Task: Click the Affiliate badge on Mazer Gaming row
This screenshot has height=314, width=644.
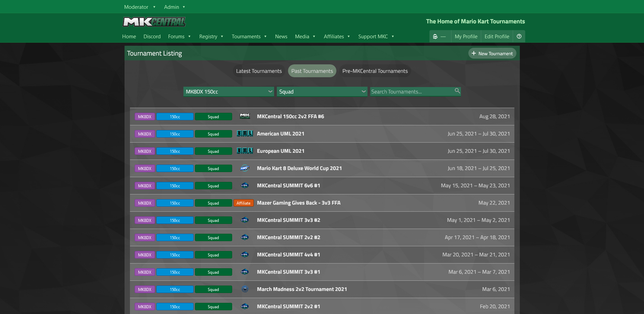Action: [244, 203]
